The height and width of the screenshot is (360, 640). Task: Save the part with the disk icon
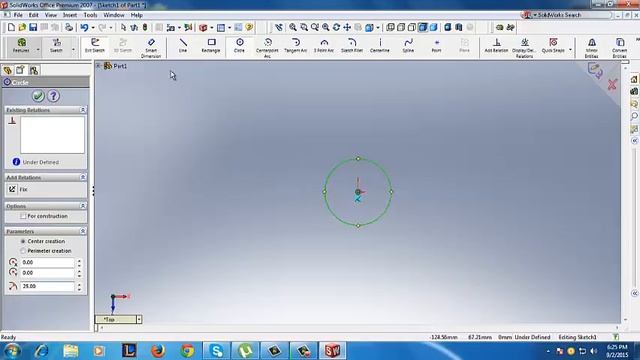33,27
